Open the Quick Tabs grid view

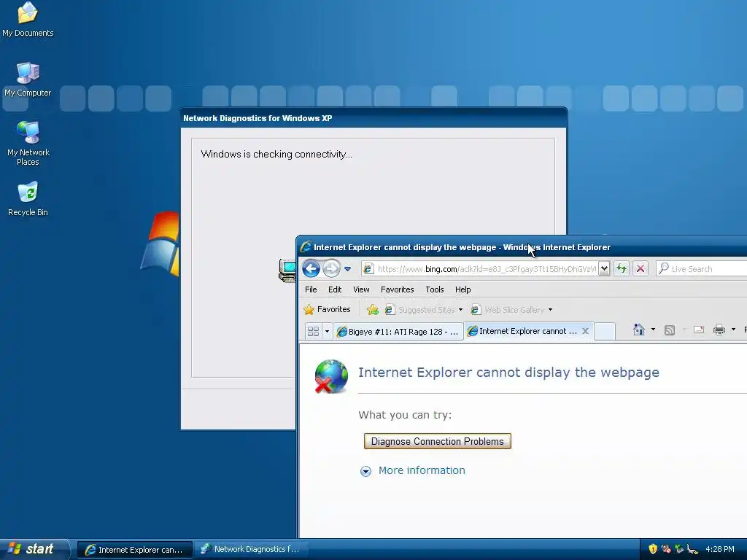[x=313, y=332]
